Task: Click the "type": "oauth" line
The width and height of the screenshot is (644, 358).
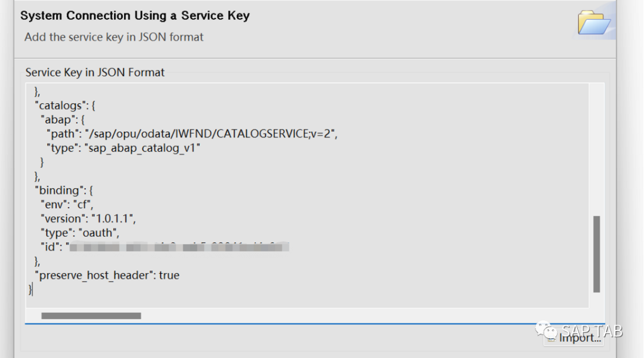Action: click(80, 233)
